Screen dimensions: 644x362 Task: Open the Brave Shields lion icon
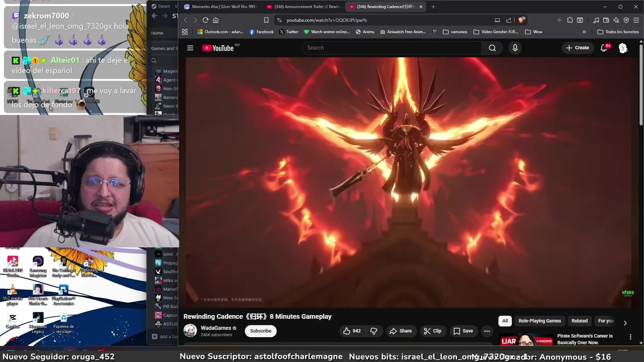[521, 20]
